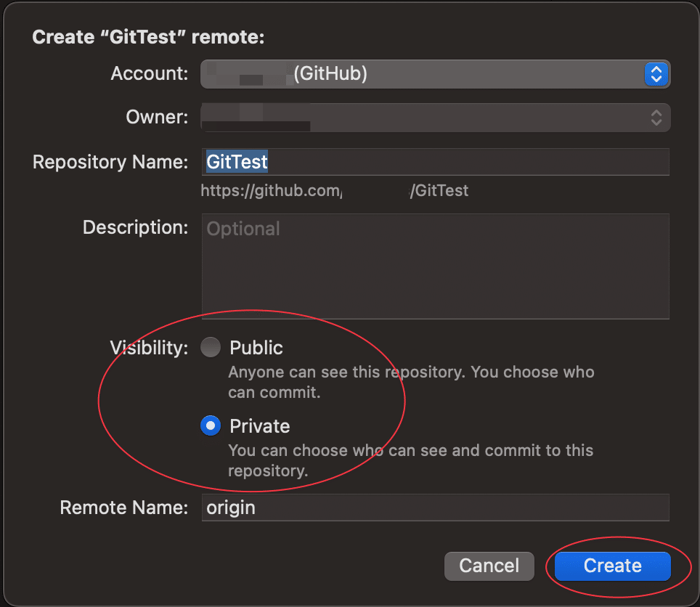Image resolution: width=700 pixels, height=607 pixels.
Task: Expand the Account list to switch accounts
Action: [x=656, y=74]
